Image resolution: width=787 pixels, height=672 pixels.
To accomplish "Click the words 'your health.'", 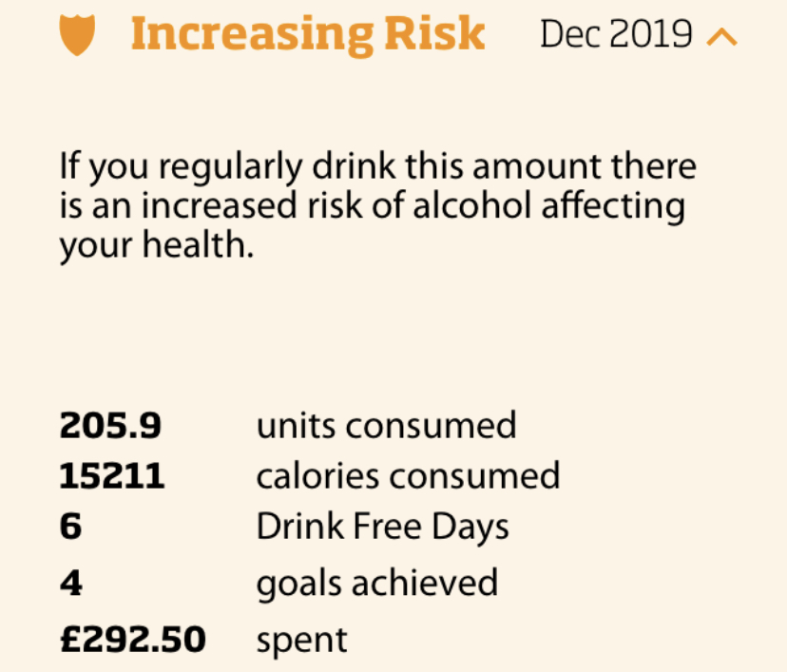I will pyautogui.click(x=157, y=246).
